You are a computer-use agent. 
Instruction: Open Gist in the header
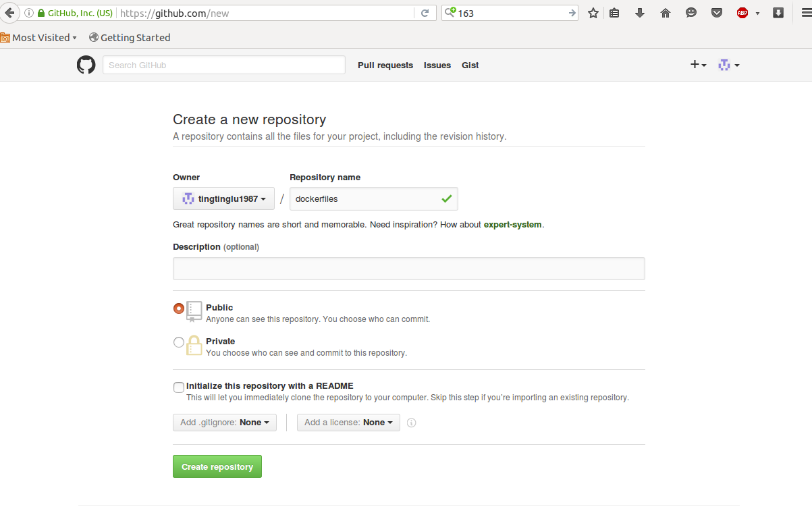coord(470,65)
